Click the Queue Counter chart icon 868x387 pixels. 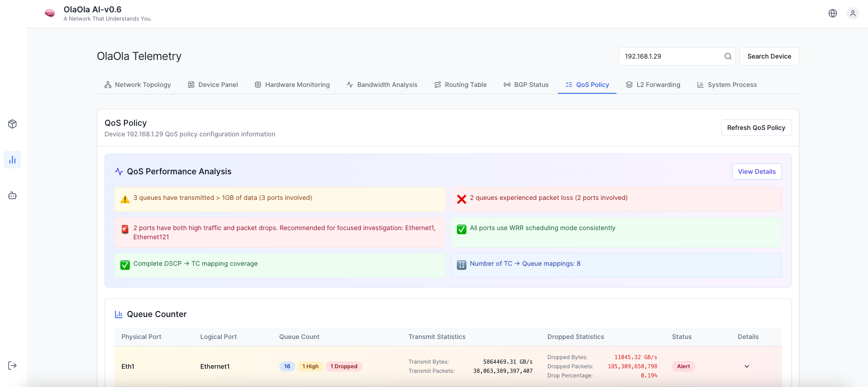tap(118, 314)
